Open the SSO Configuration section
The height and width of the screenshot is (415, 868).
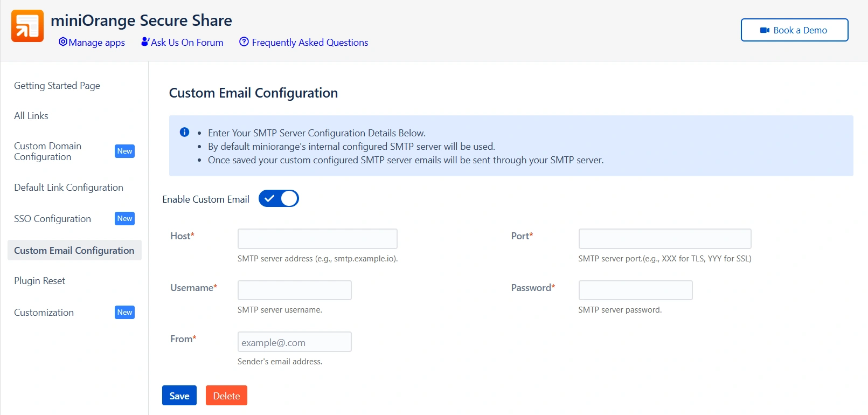click(x=52, y=218)
